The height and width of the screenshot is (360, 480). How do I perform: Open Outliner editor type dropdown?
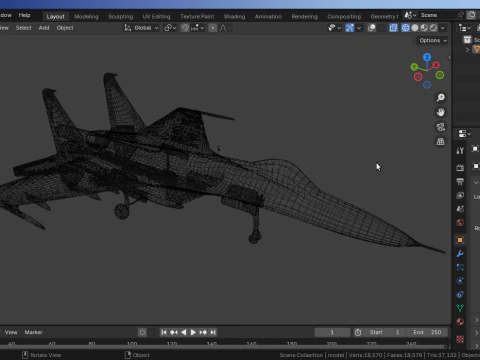click(464, 28)
